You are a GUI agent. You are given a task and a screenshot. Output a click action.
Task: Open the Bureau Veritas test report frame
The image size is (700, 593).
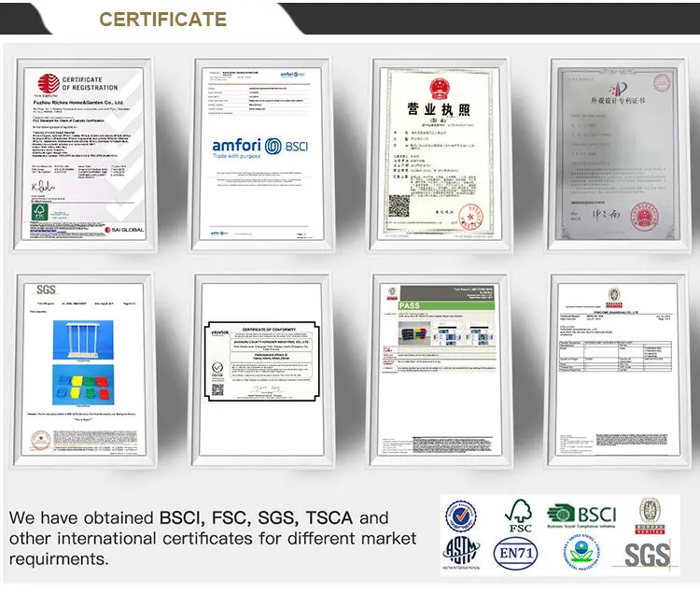click(x=618, y=371)
